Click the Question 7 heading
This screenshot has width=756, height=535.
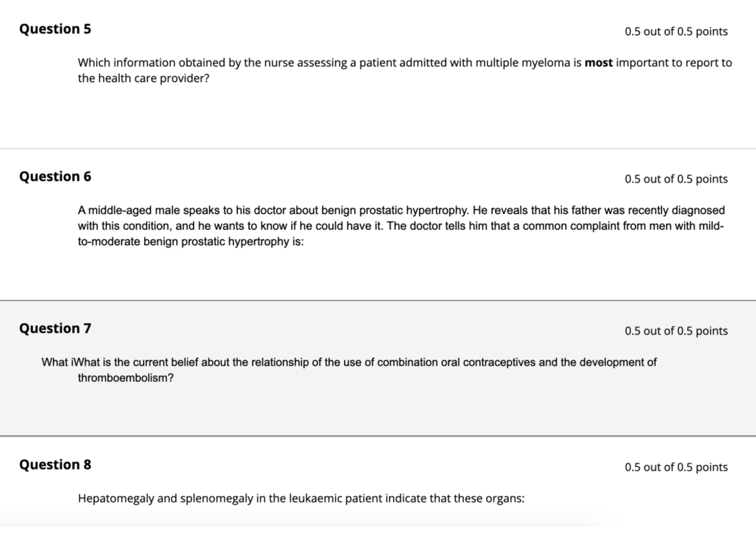(x=55, y=328)
